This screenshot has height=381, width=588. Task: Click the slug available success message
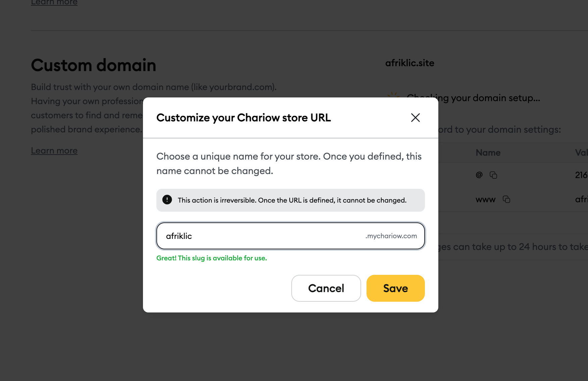211,258
